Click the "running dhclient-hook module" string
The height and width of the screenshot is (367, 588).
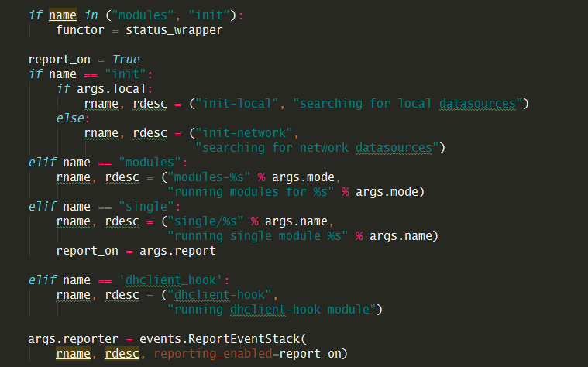pyautogui.click(x=272, y=310)
